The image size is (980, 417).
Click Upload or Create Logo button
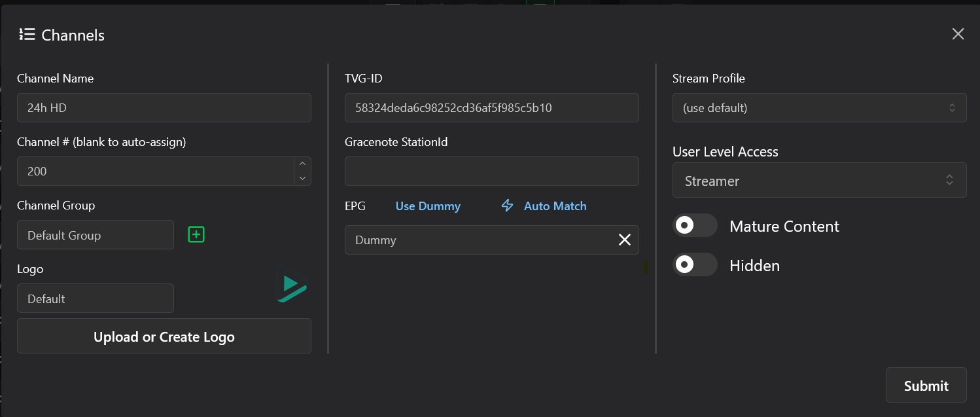(x=164, y=336)
